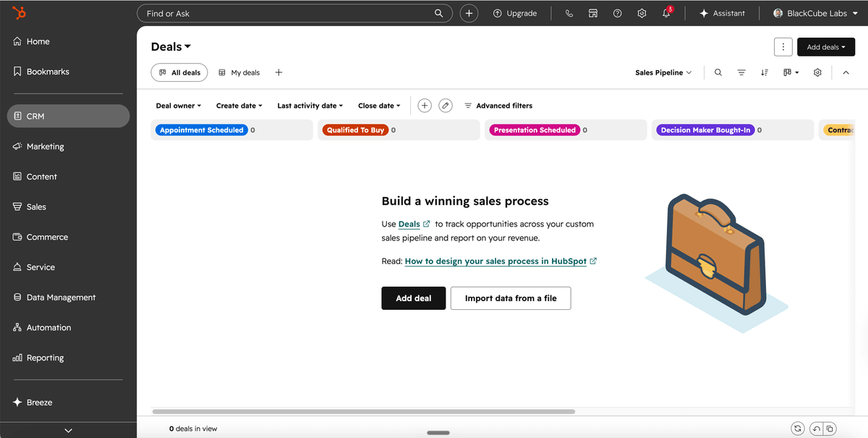This screenshot has height=438, width=868.
Task: Click the 0 deals in view text
Action: (193, 429)
